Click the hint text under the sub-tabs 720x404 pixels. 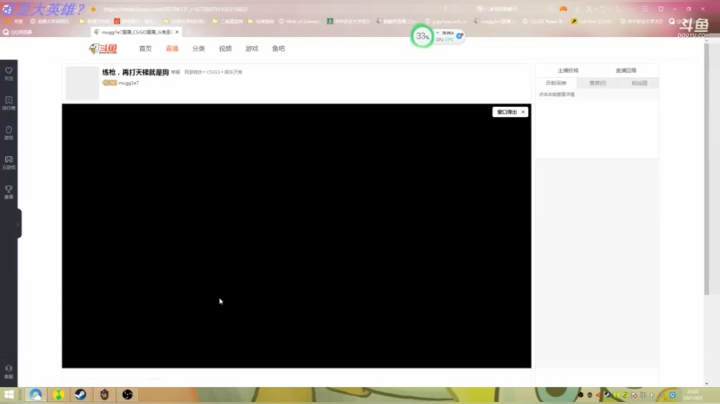click(557, 95)
